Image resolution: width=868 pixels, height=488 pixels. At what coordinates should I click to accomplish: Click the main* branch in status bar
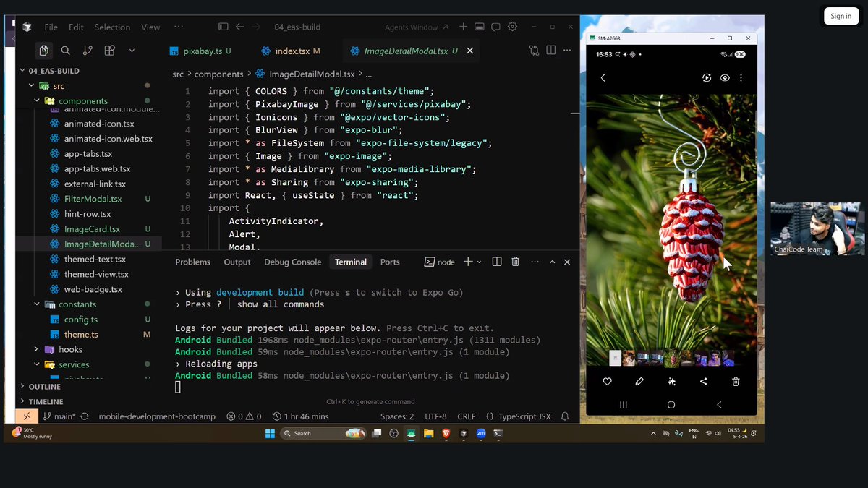click(59, 416)
